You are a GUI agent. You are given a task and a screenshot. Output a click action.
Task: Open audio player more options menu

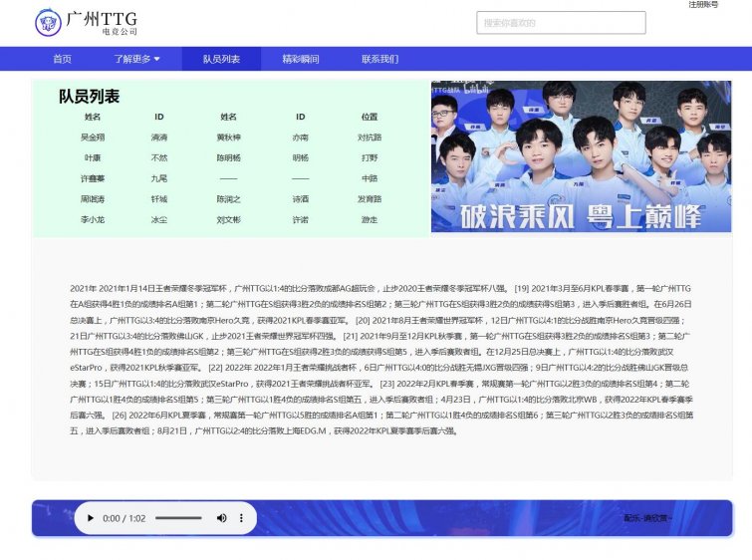[x=241, y=518]
